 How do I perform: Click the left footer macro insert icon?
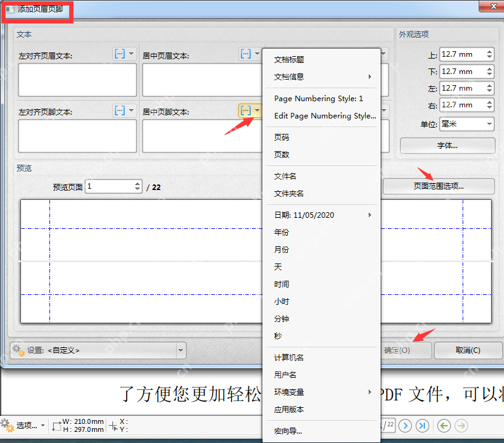(x=120, y=111)
